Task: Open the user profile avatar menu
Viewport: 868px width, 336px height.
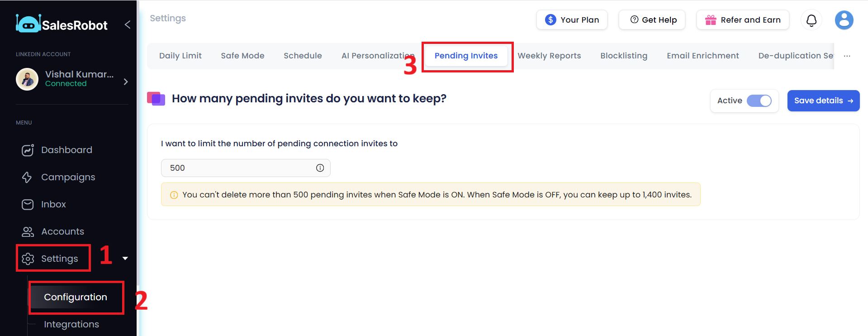Action: click(844, 20)
